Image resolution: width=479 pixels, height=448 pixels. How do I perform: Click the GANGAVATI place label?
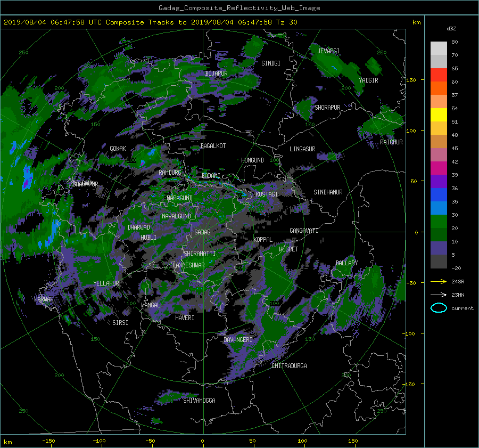coord(304,230)
